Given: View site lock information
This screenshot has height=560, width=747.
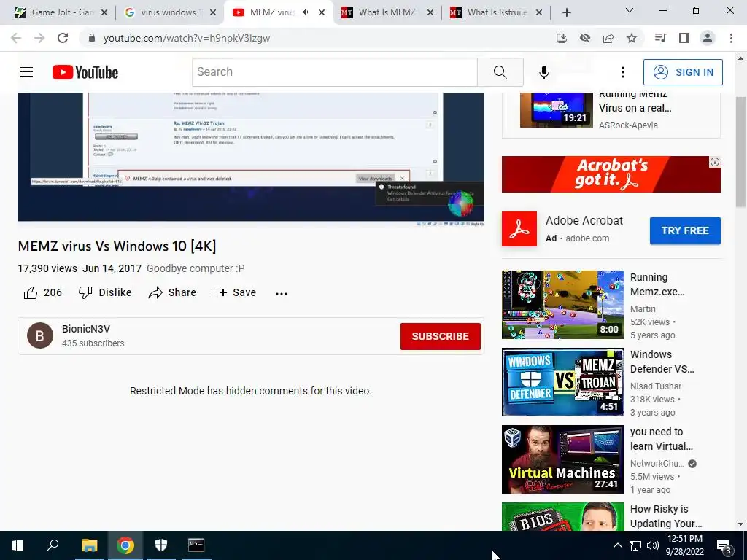Looking at the screenshot, I should coord(92,38).
